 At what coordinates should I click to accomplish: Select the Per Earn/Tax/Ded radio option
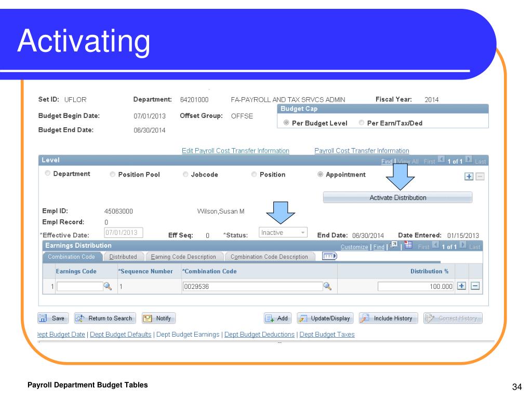pyautogui.click(x=362, y=123)
